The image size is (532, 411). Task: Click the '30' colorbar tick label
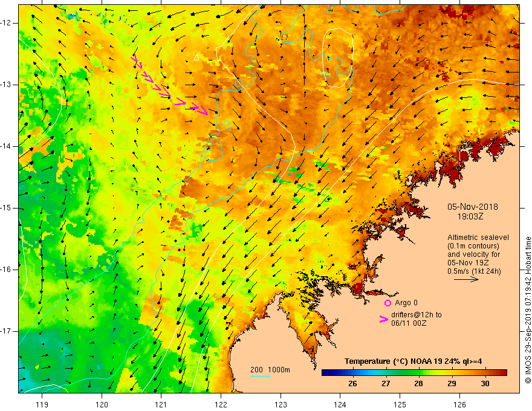pyautogui.click(x=485, y=384)
